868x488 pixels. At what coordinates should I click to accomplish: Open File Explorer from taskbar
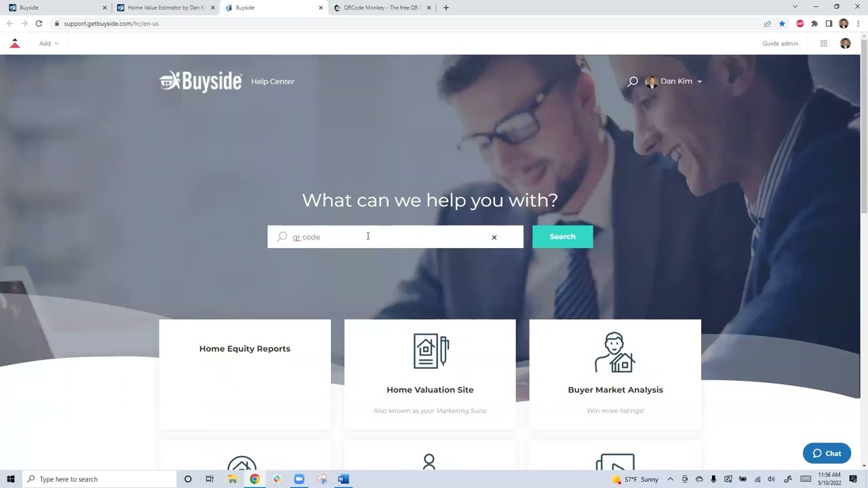[x=232, y=479]
